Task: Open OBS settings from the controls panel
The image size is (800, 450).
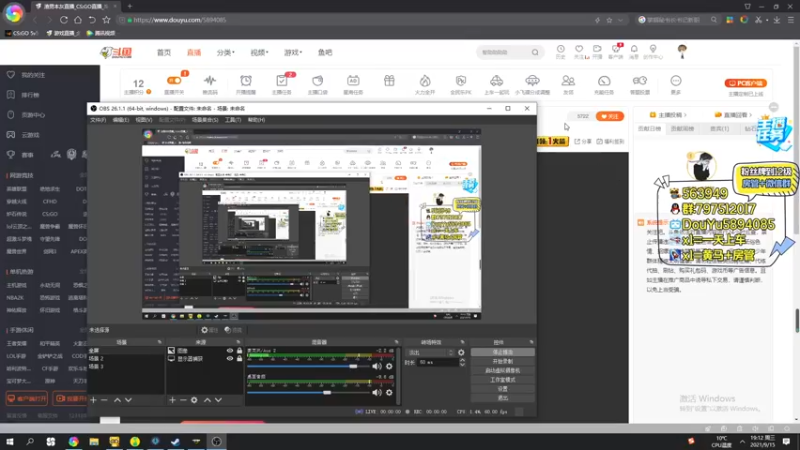Action: (x=503, y=389)
